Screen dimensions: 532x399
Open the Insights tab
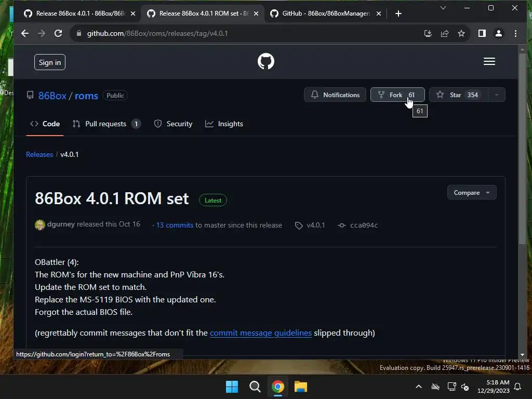click(x=224, y=124)
